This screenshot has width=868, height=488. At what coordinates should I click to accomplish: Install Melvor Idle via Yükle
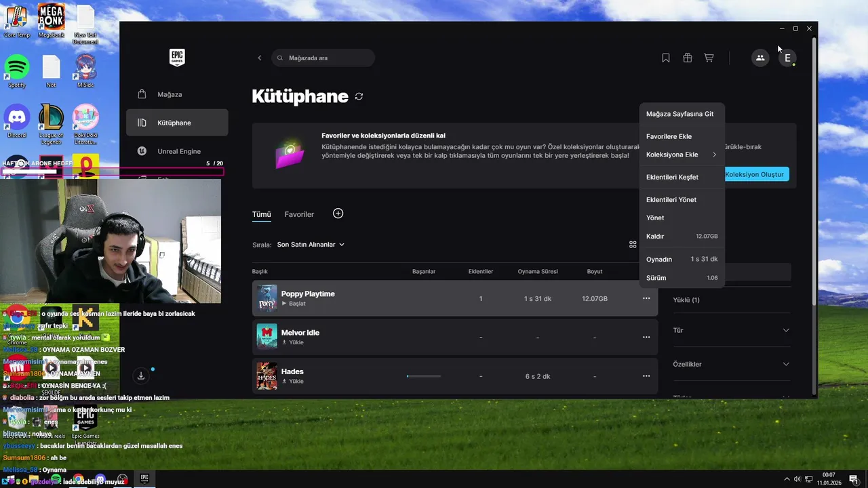[293, 342]
